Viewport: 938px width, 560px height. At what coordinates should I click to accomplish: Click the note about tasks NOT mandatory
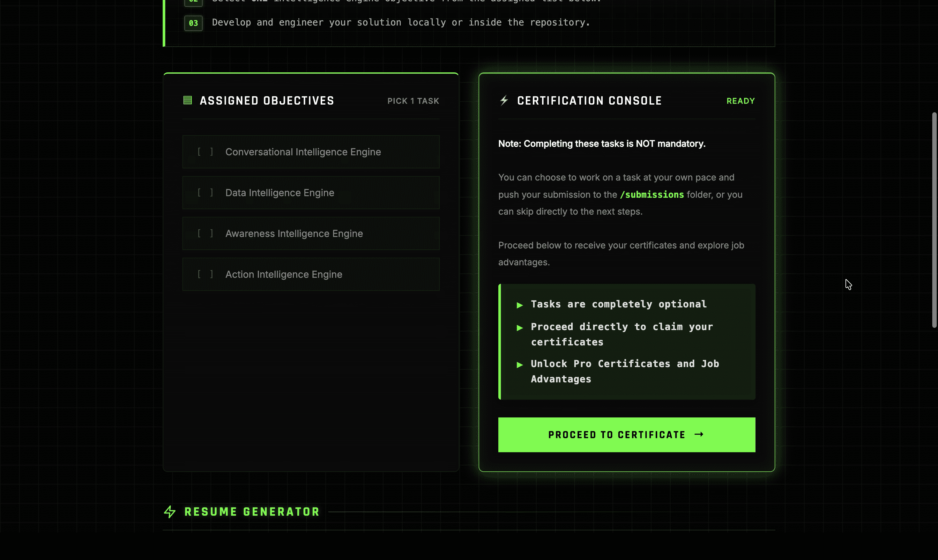tap(602, 144)
